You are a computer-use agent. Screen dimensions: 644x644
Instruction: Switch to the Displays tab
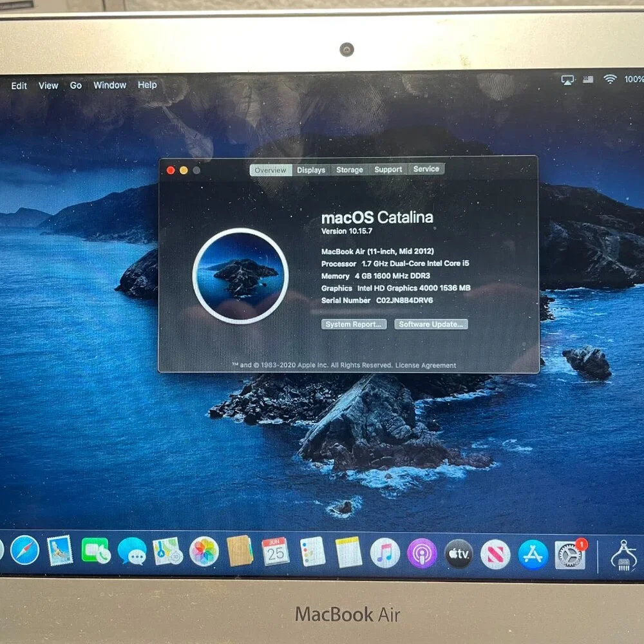(x=311, y=169)
